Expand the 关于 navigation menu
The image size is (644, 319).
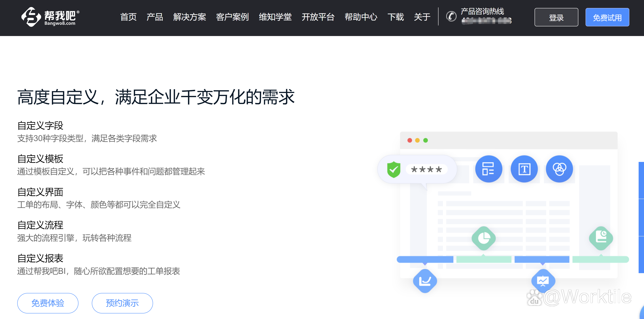[x=422, y=17]
